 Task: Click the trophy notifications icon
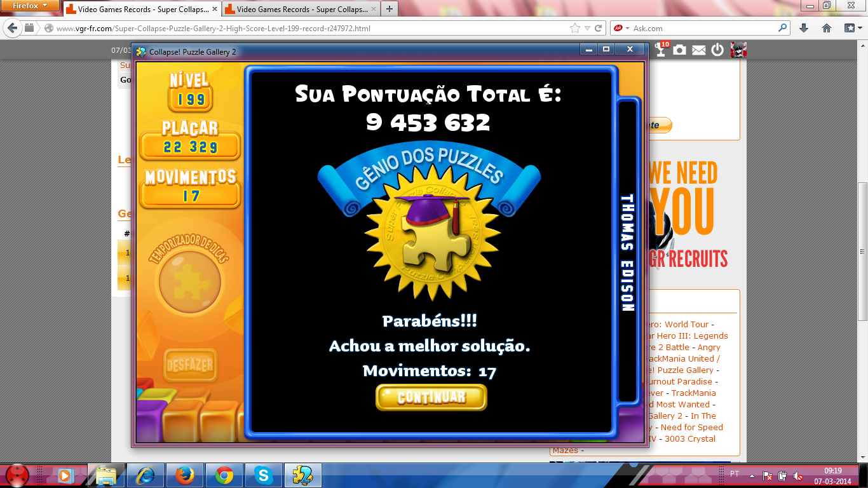click(661, 50)
